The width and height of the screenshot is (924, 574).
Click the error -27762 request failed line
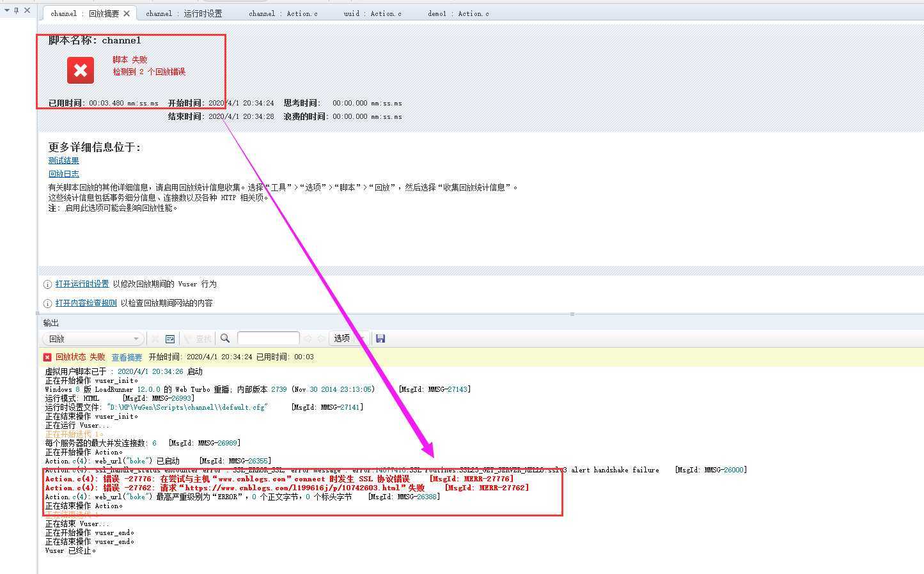pos(287,488)
